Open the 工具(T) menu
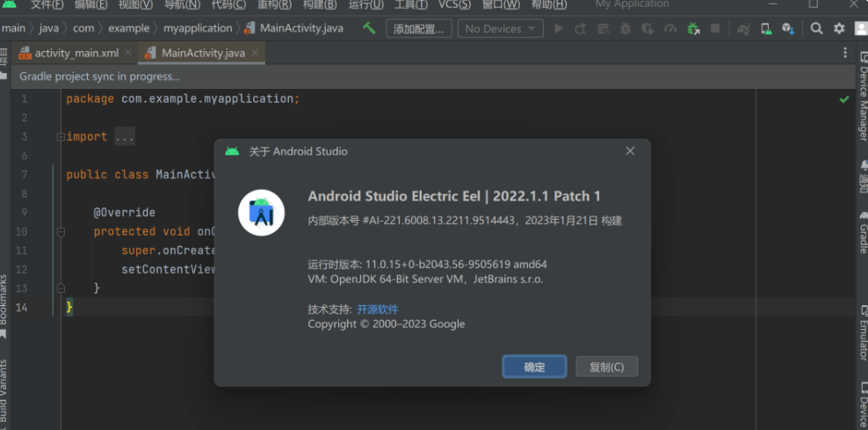The height and width of the screenshot is (430, 868). coord(411,4)
